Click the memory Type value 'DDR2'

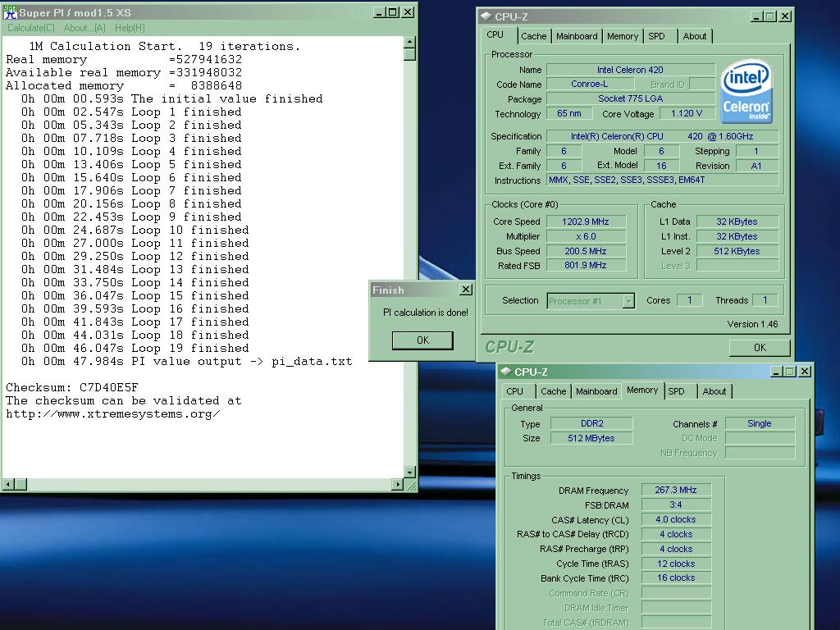591,423
